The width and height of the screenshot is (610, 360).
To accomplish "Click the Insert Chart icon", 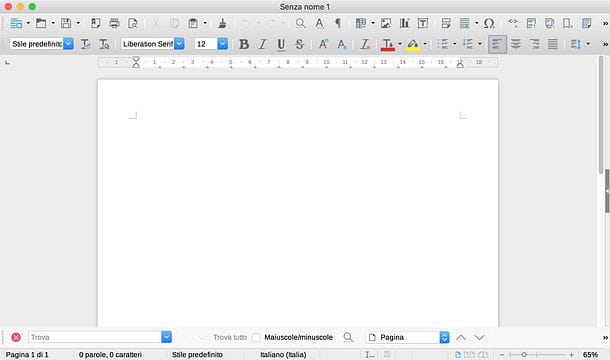I will (404, 23).
